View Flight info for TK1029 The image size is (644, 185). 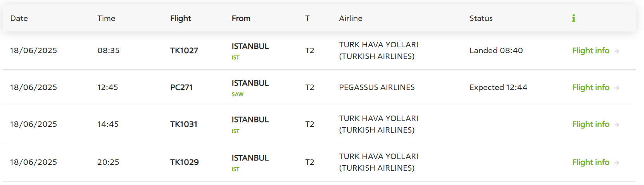coord(590,163)
